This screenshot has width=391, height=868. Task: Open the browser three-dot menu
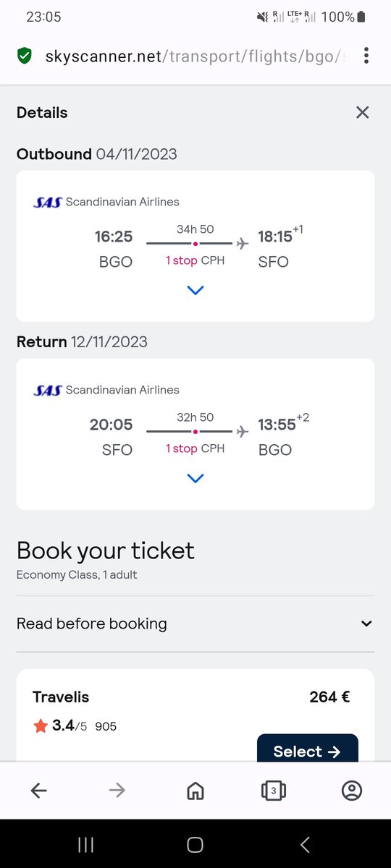pos(366,56)
